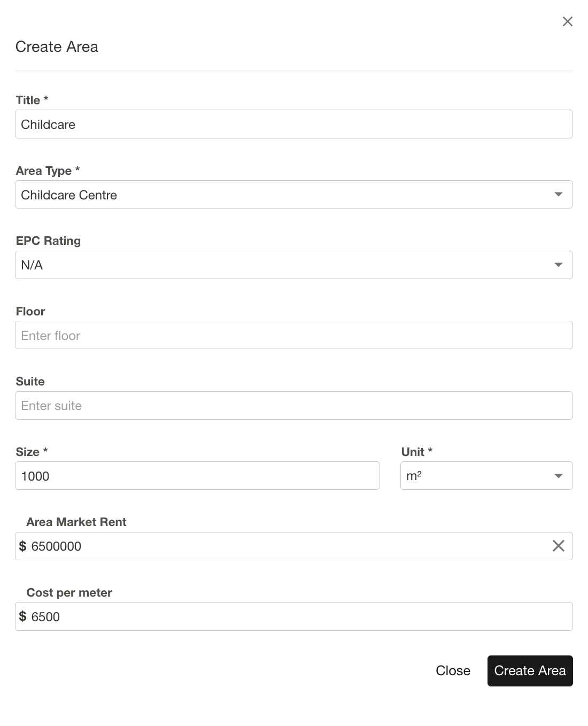This screenshot has width=588, height=726.
Task: Click the Enter suite input field
Action: pos(294,405)
